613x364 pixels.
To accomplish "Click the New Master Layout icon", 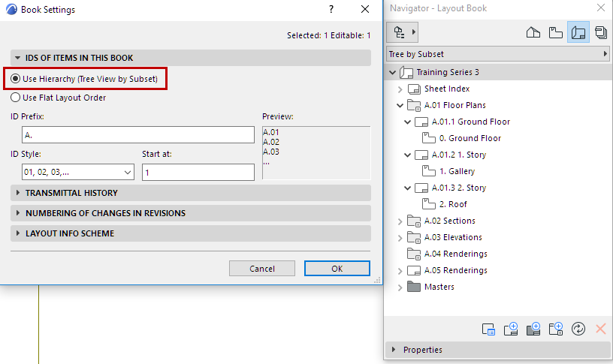I will coord(534,329).
